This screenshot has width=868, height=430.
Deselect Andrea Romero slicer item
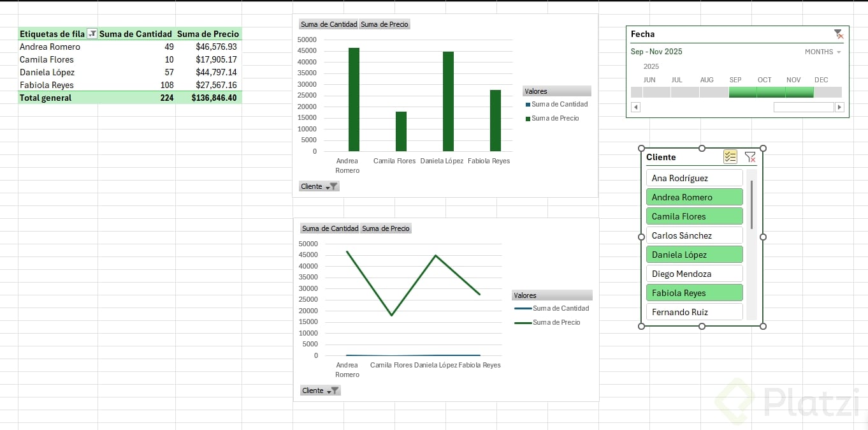[695, 197]
